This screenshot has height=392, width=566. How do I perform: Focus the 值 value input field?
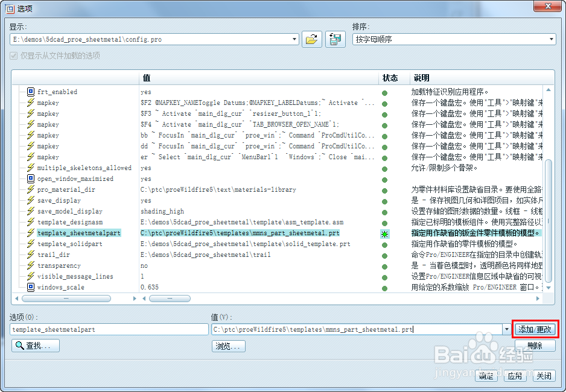[357, 329]
